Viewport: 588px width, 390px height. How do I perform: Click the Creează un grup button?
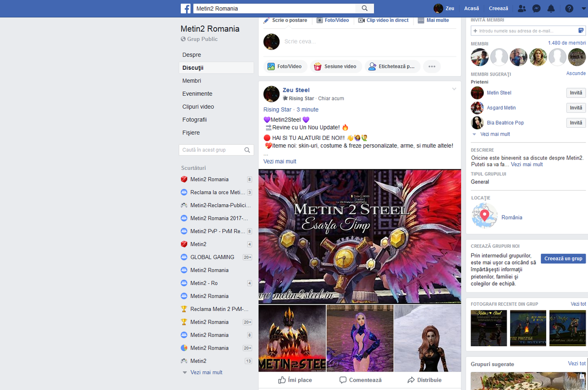click(x=563, y=258)
